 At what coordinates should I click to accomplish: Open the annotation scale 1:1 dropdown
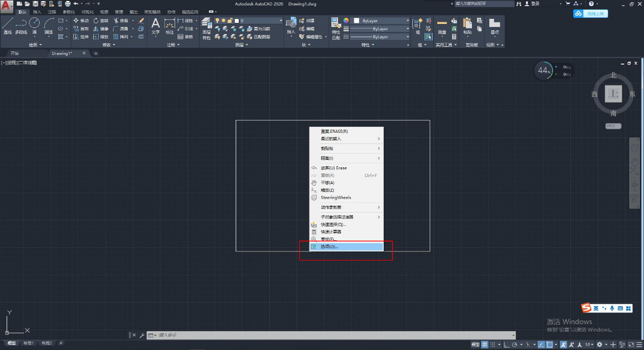(x=589, y=344)
